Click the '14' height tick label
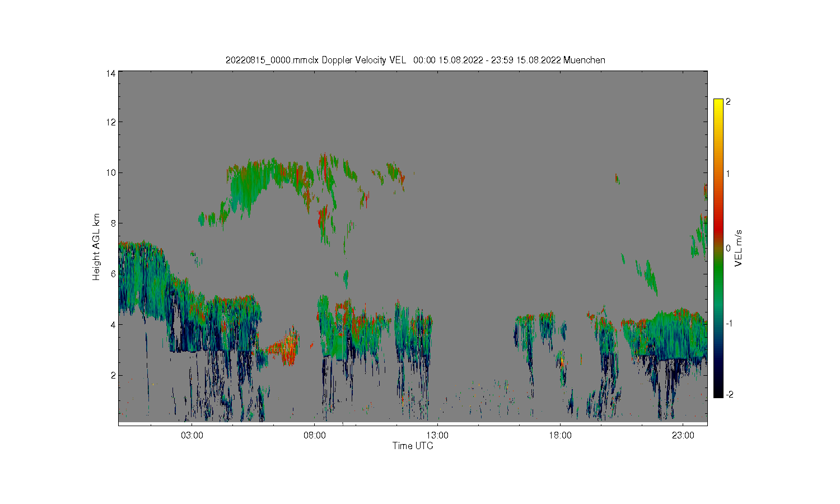The width and height of the screenshot is (840, 504). [x=111, y=73]
